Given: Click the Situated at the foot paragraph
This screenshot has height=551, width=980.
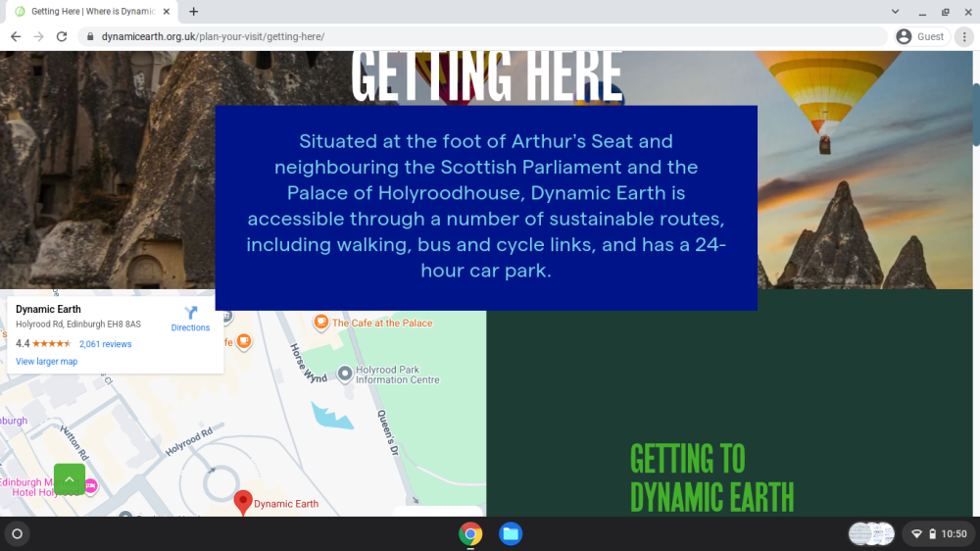Looking at the screenshot, I should click(x=486, y=206).
